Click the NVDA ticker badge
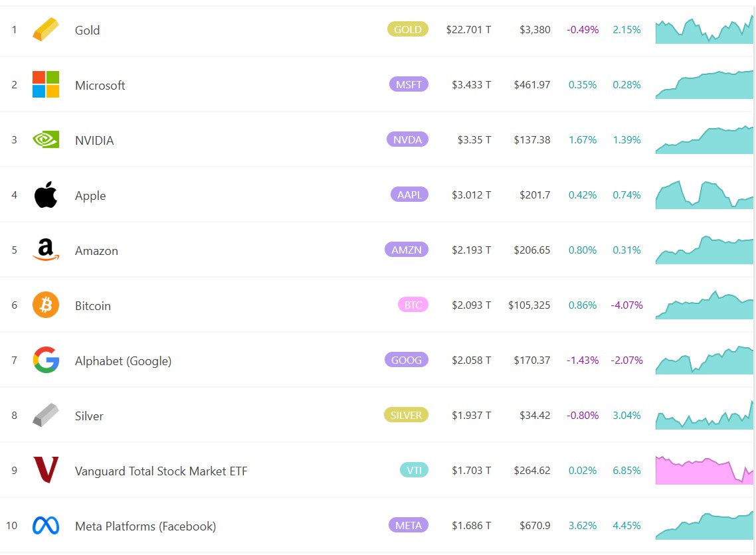The image size is (756, 555). (407, 139)
